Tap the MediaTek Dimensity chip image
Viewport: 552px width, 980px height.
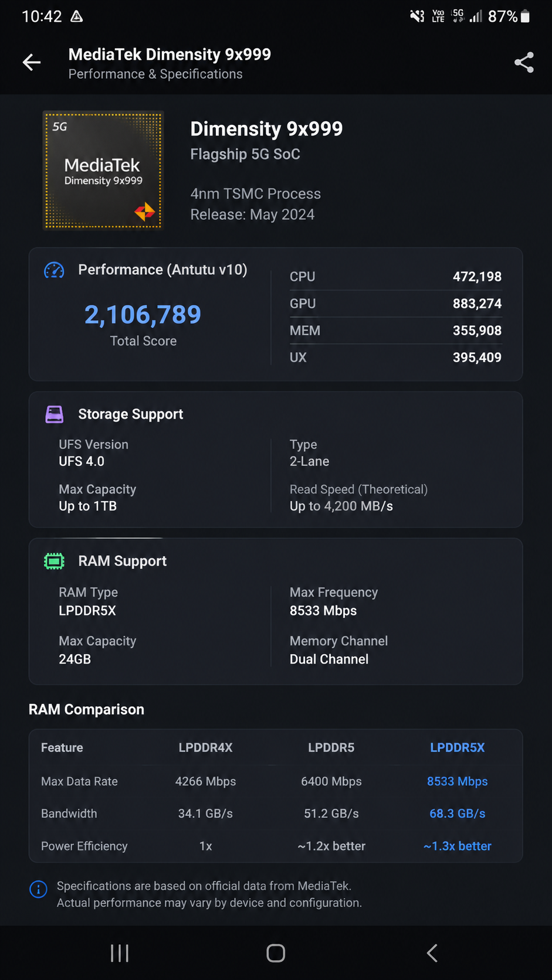tap(103, 170)
